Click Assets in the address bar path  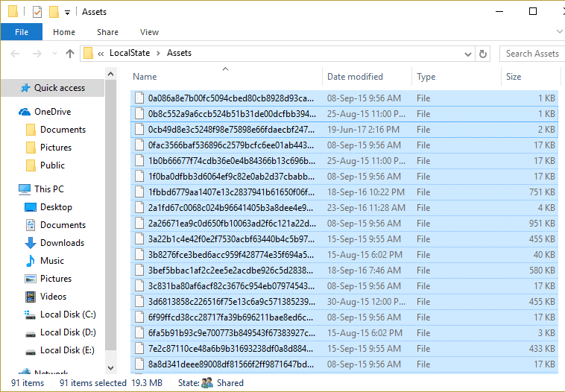point(179,53)
